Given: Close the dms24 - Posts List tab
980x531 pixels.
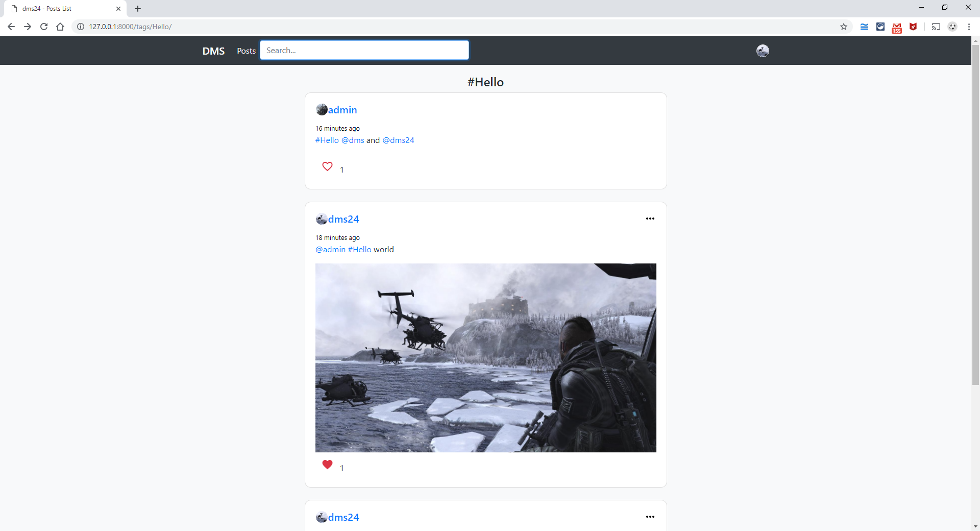Looking at the screenshot, I should [118, 9].
